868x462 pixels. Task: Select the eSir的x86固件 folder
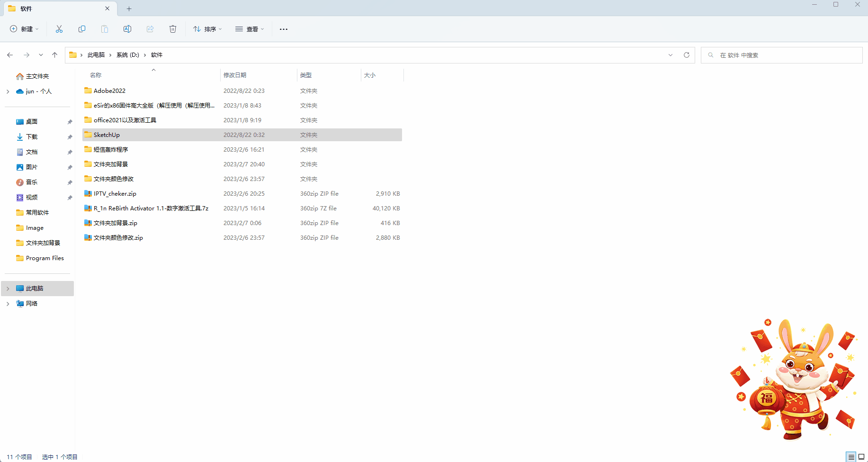pyautogui.click(x=242, y=106)
